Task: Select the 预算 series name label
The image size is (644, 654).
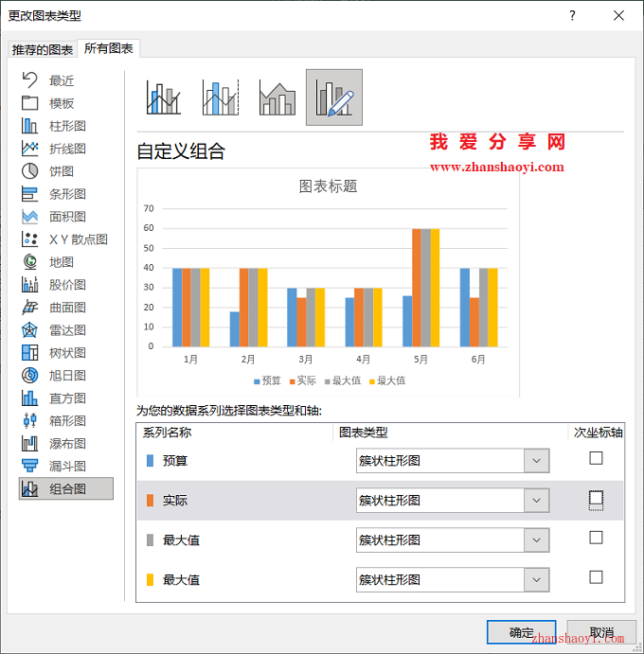Action: pyautogui.click(x=175, y=461)
